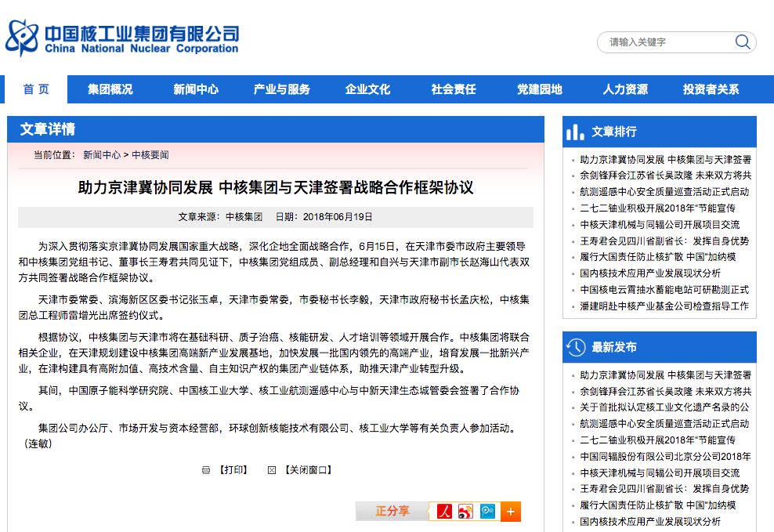Viewport: 774px width, 532px height.
Task: Click the 【关闭窗口】 close link
Action: (308, 470)
